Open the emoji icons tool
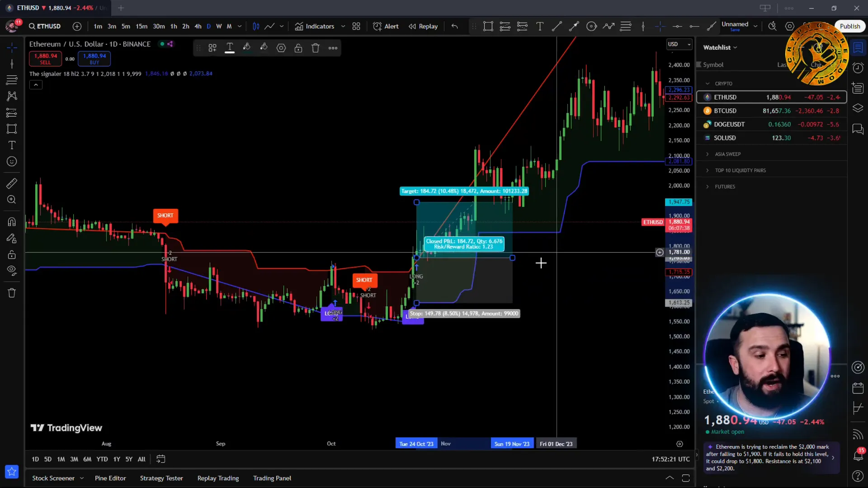 (x=12, y=161)
